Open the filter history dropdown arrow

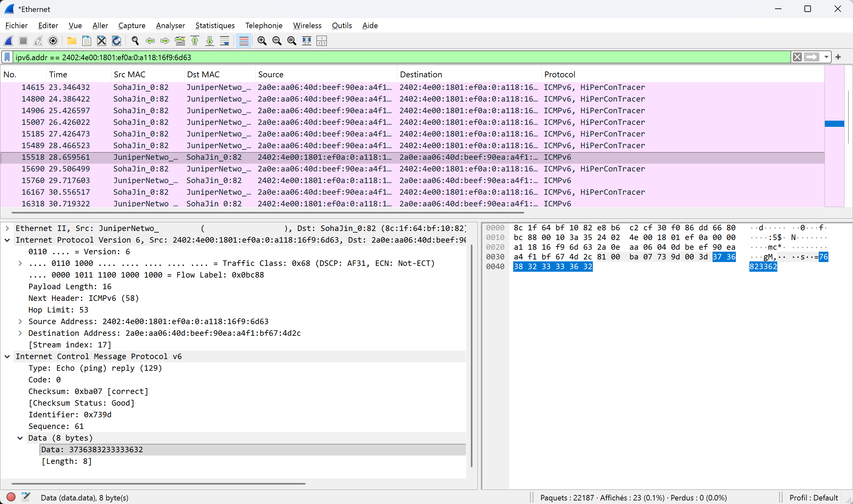point(827,57)
